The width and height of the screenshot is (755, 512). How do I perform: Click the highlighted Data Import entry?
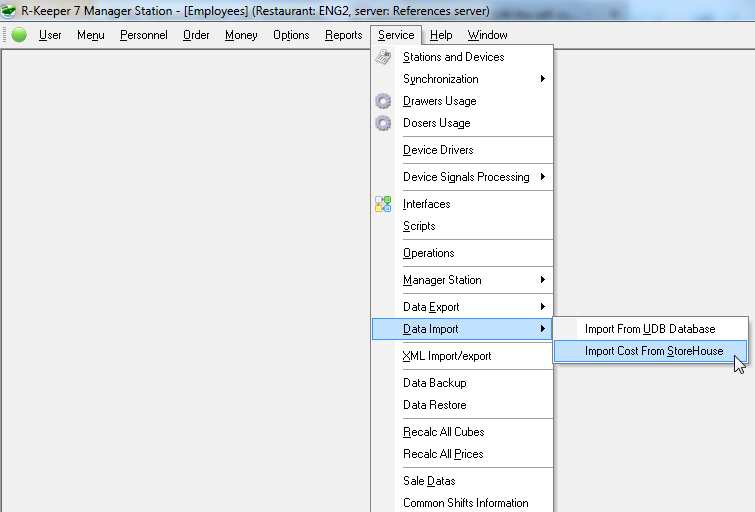pos(462,329)
